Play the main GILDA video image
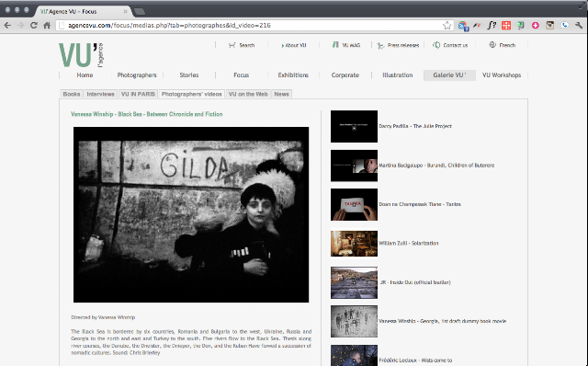The height and width of the screenshot is (366, 588). 191,214
